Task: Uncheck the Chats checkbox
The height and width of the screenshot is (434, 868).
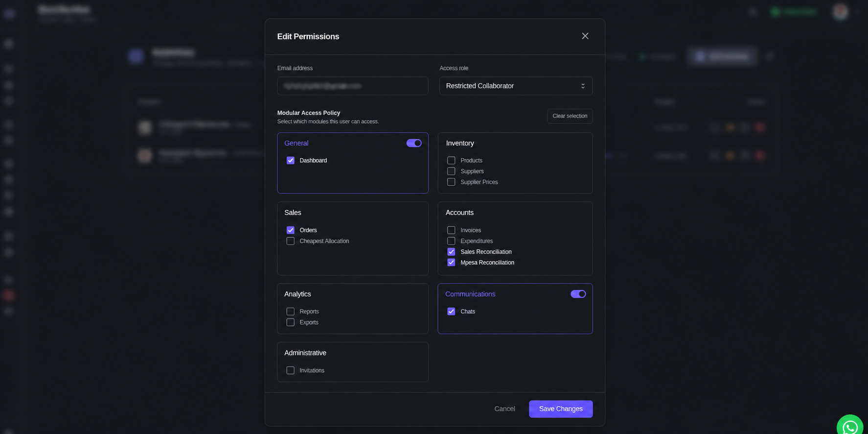Action: (451, 312)
